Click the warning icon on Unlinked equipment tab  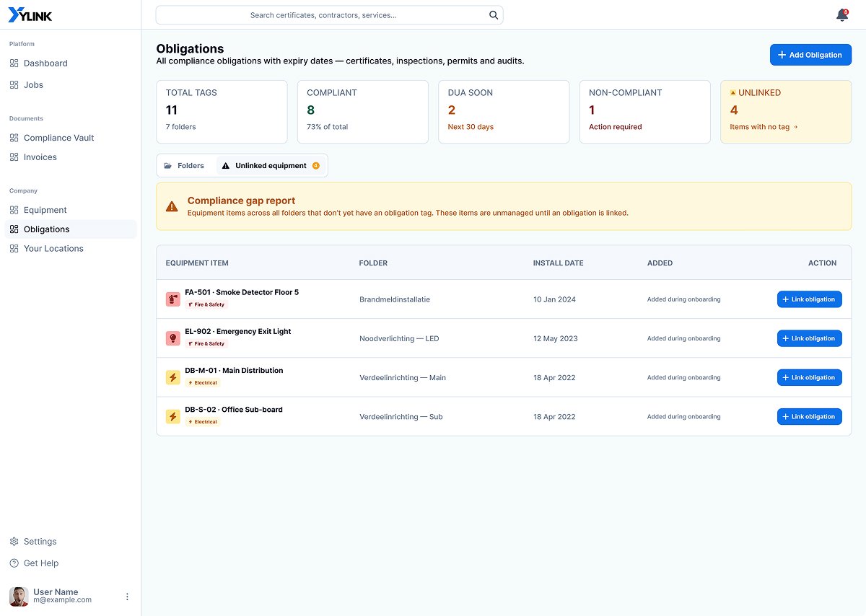[226, 166]
